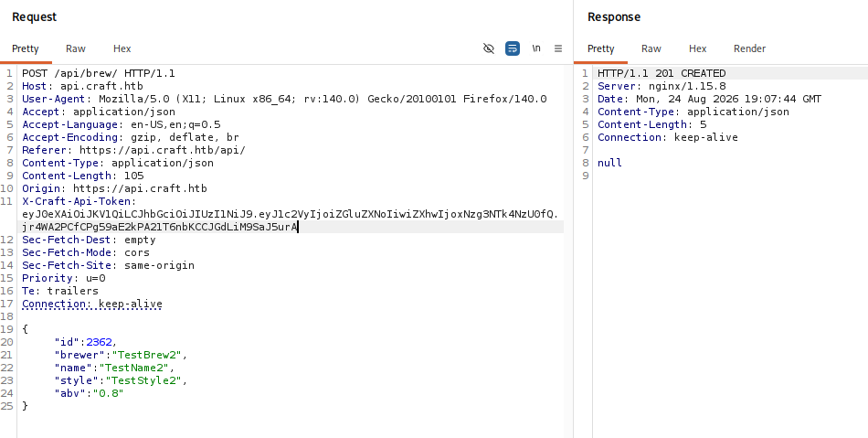Open the Response Hex tab
Image resolution: width=868 pixels, height=438 pixels.
click(x=697, y=48)
